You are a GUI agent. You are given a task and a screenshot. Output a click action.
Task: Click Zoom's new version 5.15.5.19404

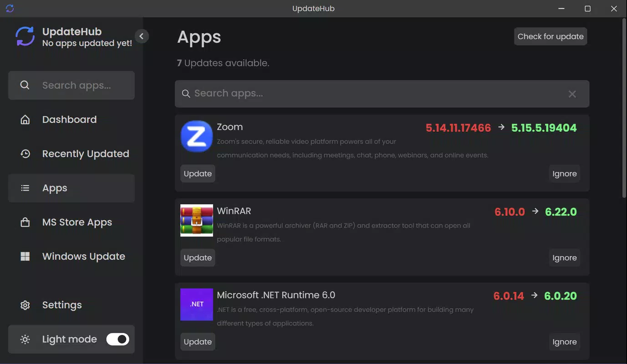544,128
